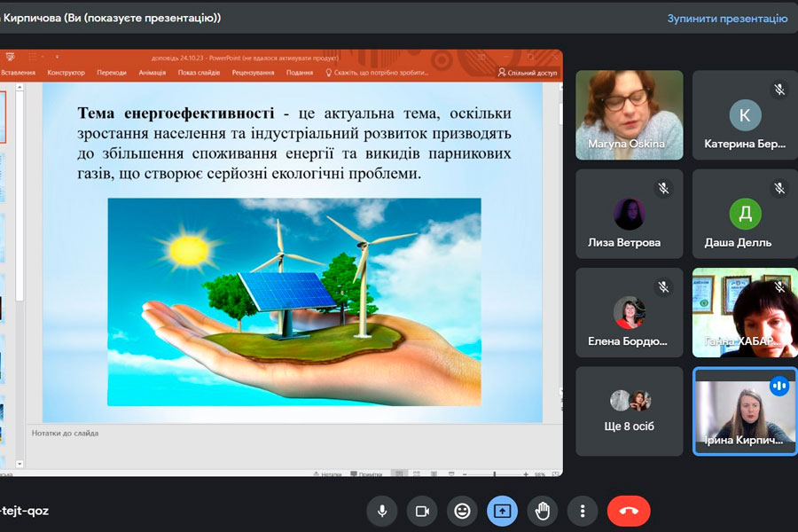798x532 pixels.
Task: Click zoom out minus button
Action: (465, 474)
